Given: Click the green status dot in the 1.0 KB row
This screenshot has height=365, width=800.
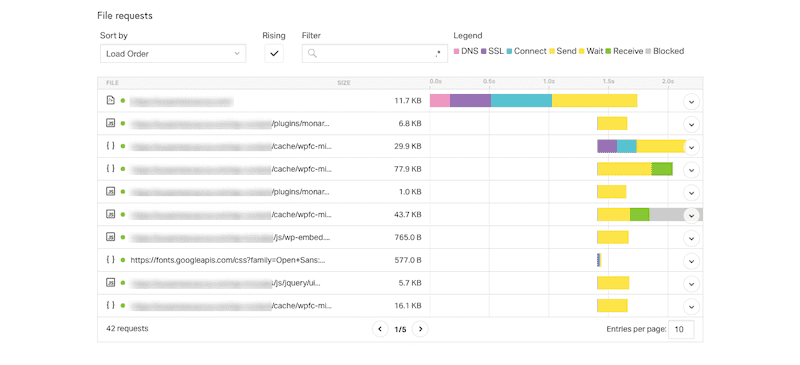Looking at the screenshot, I should point(123,192).
